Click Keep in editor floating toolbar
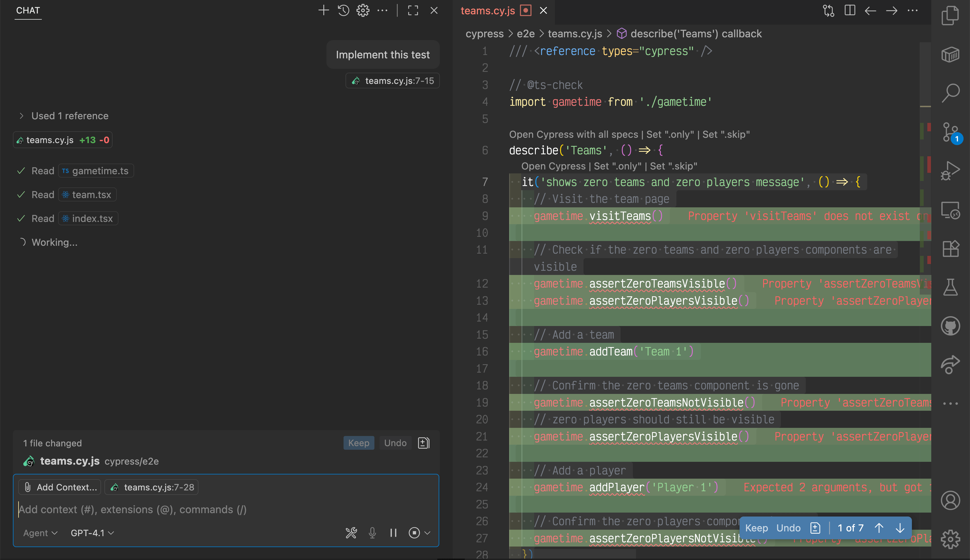The image size is (970, 560). 756,528
